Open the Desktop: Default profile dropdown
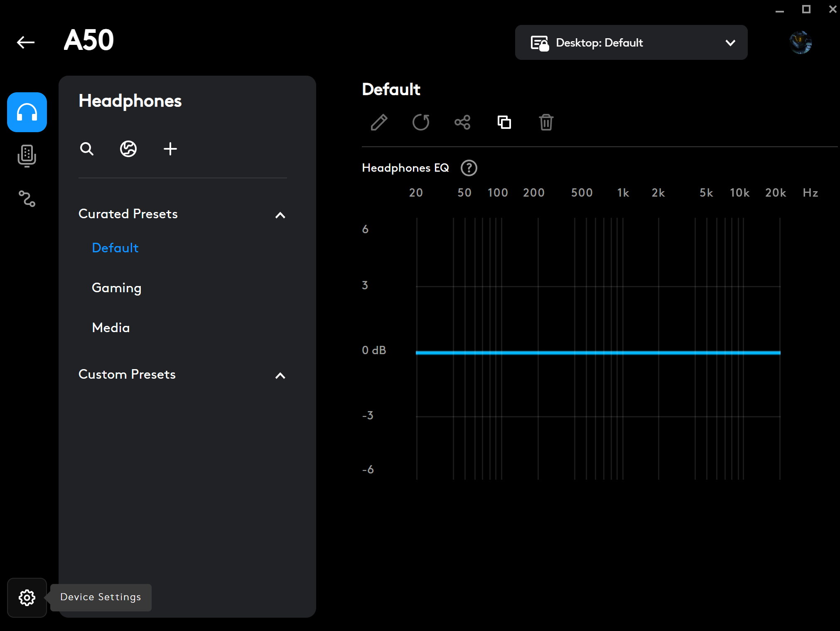Screen dimensions: 840x631 631,42
